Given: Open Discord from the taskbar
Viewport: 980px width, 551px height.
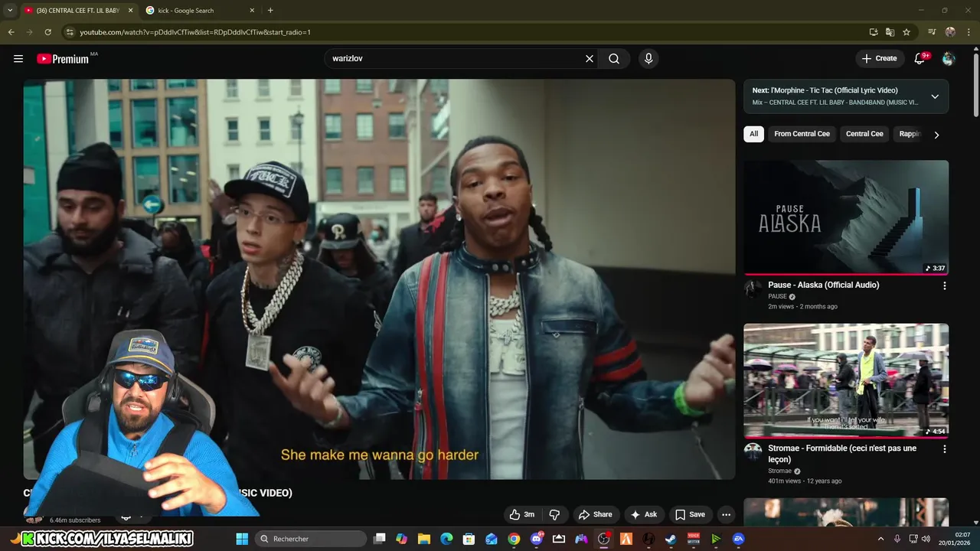Looking at the screenshot, I should pyautogui.click(x=536, y=539).
